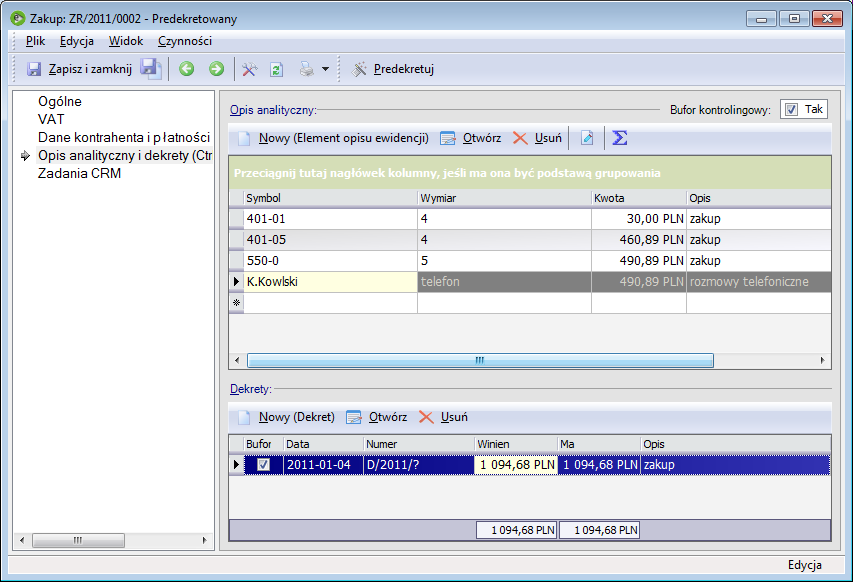Click symbol cell 401-05
Image resolution: width=853 pixels, height=582 pixels.
[330, 240]
